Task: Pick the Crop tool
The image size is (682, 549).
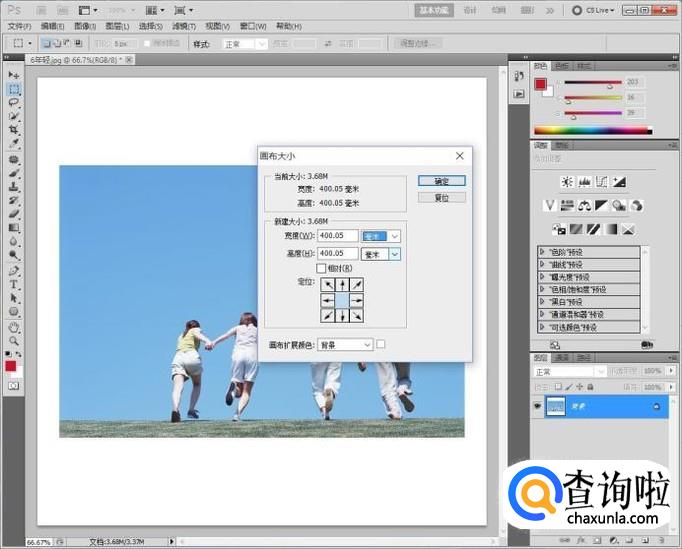Action: point(14,131)
